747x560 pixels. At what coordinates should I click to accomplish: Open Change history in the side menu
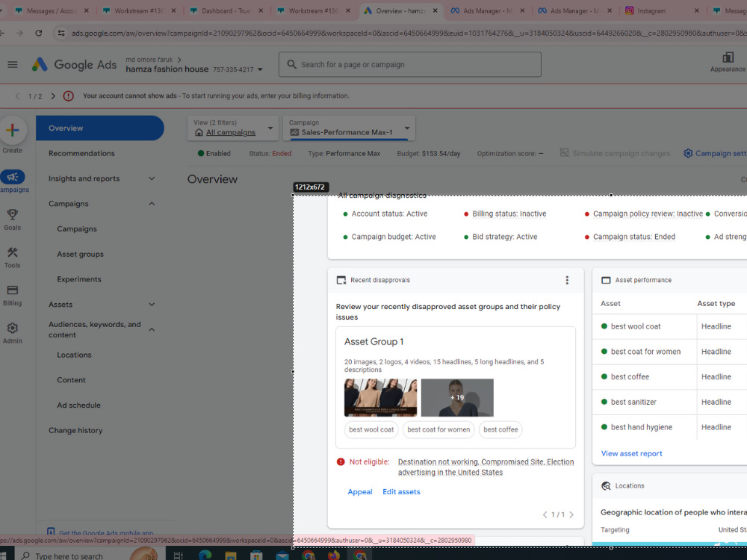click(x=75, y=431)
